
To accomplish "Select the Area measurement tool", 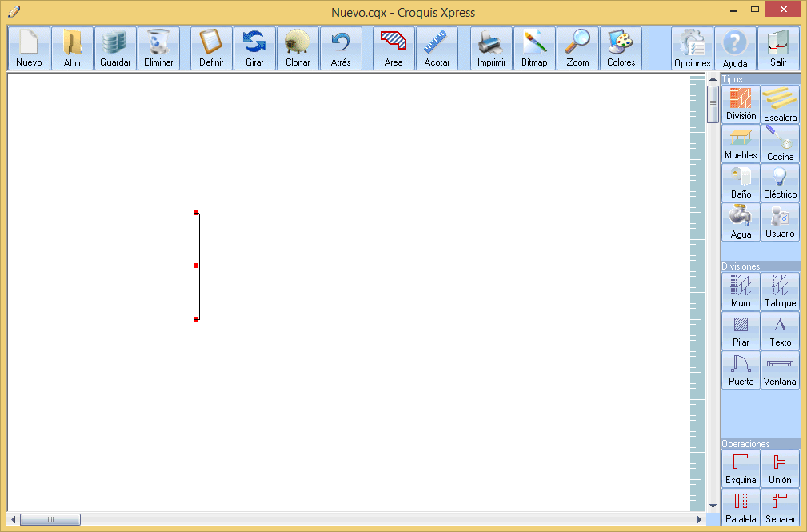I will [394, 49].
